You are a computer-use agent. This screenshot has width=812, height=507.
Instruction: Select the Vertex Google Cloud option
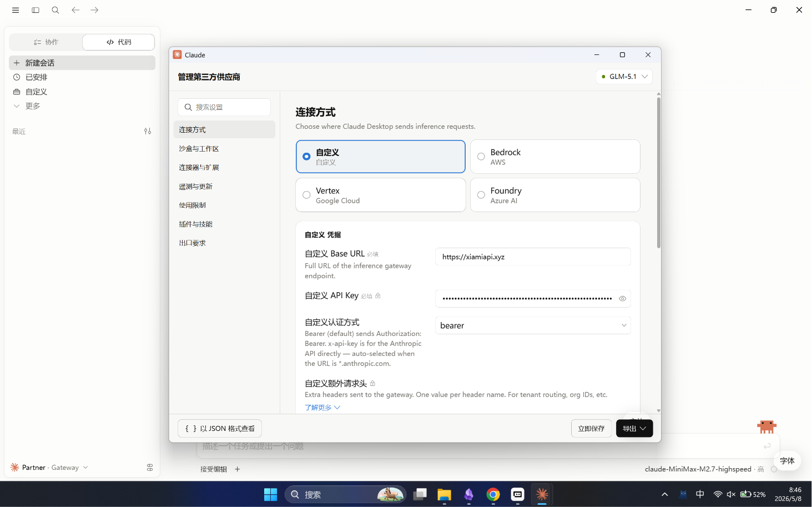[x=381, y=195]
